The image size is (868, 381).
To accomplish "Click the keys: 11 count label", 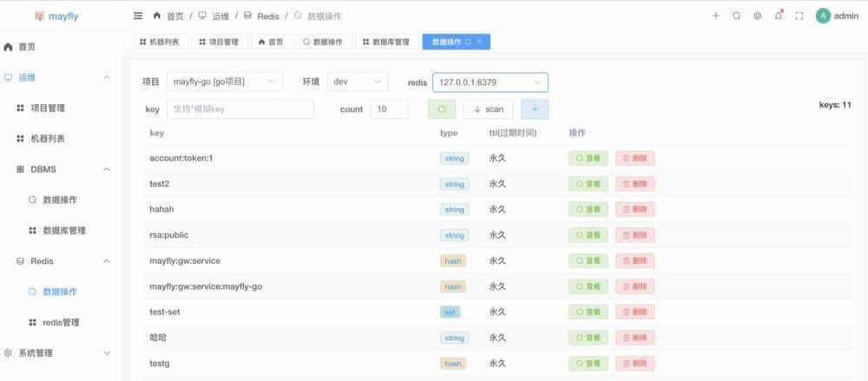I will coord(835,105).
